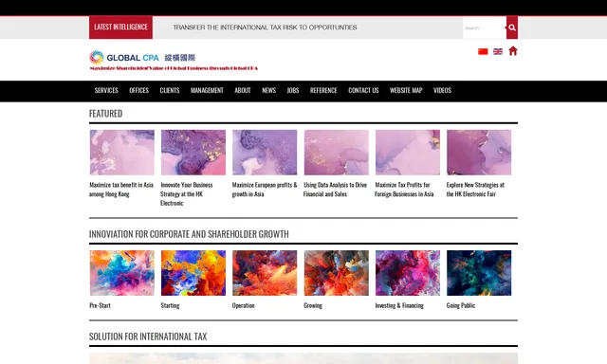The width and height of the screenshot is (607, 364).
Task: Open the Services menu
Action: 106,90
